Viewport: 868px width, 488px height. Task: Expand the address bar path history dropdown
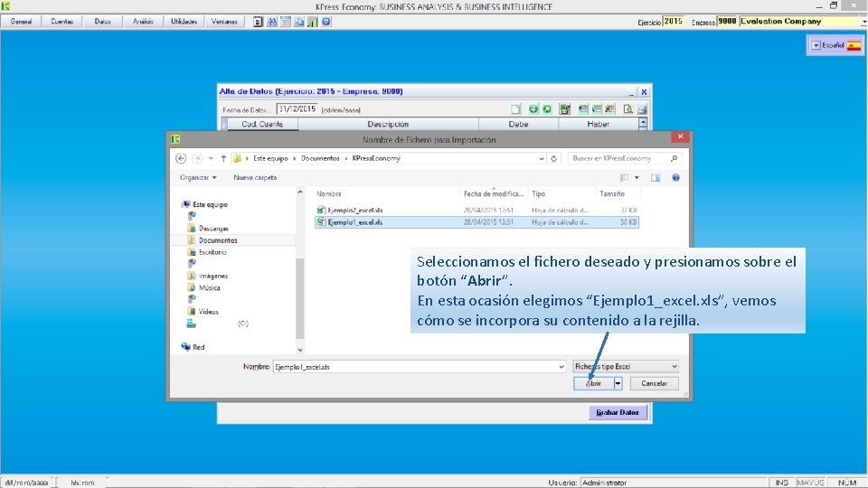[x=542, y=158]
